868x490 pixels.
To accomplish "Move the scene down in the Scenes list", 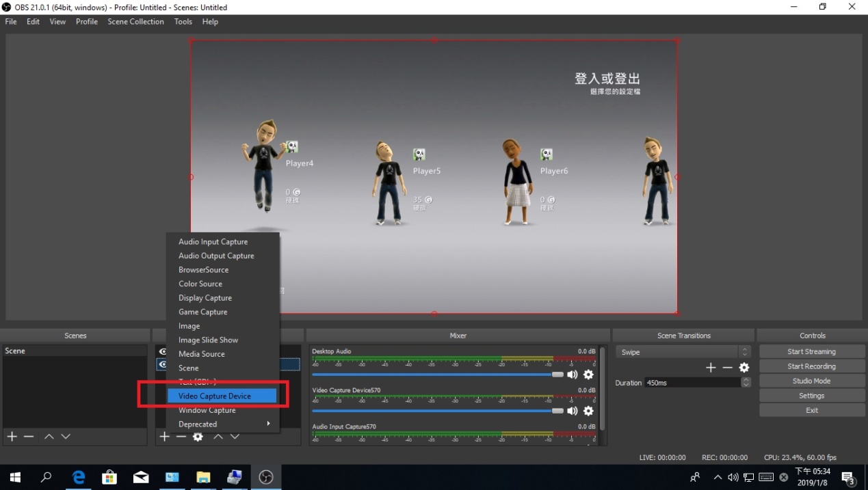I will (x=66, y=437).
